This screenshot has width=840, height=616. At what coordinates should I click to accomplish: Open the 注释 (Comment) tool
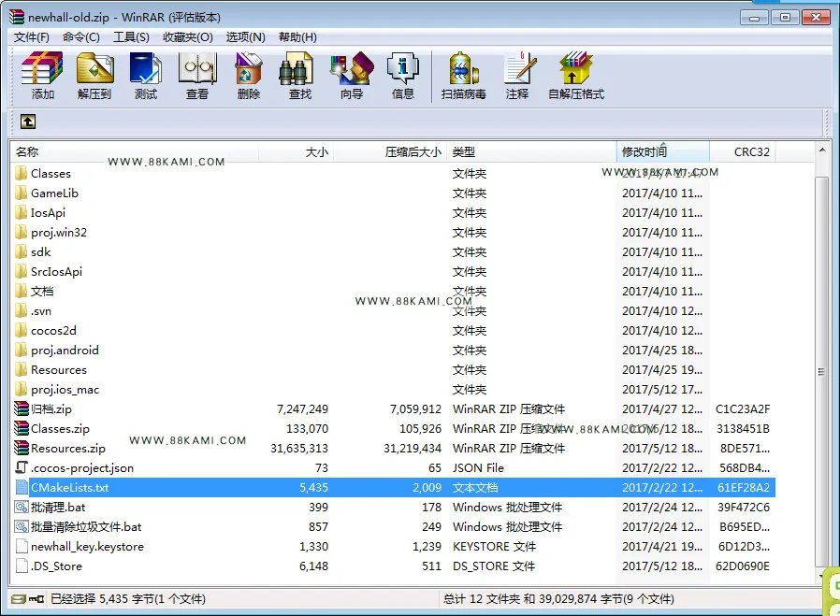tap(517, 76)
